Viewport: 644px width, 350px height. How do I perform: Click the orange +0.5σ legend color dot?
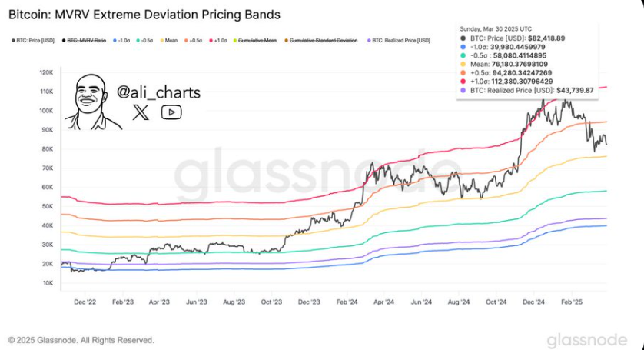pos(186,41)
